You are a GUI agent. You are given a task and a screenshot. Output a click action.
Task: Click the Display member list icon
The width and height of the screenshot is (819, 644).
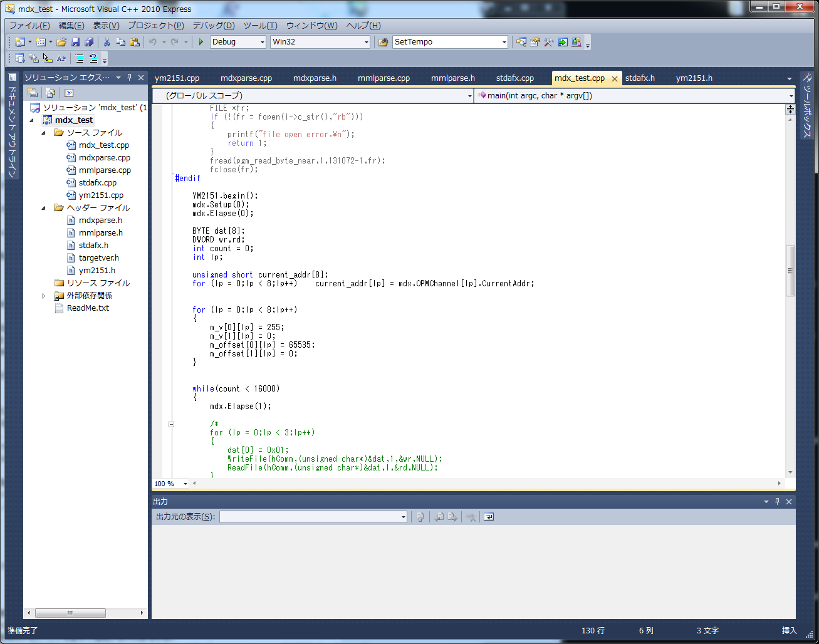(x=20, y=58)
